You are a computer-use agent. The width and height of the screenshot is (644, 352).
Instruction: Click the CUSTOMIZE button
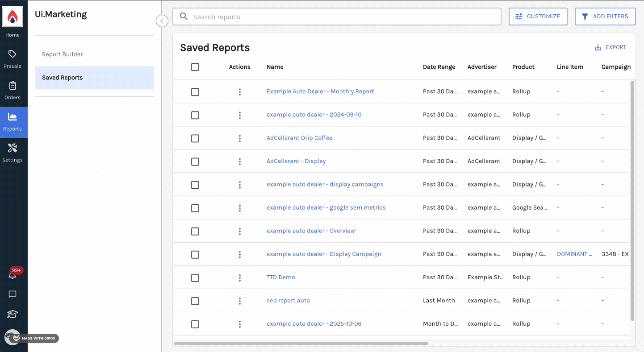click(x=538, y=16)
